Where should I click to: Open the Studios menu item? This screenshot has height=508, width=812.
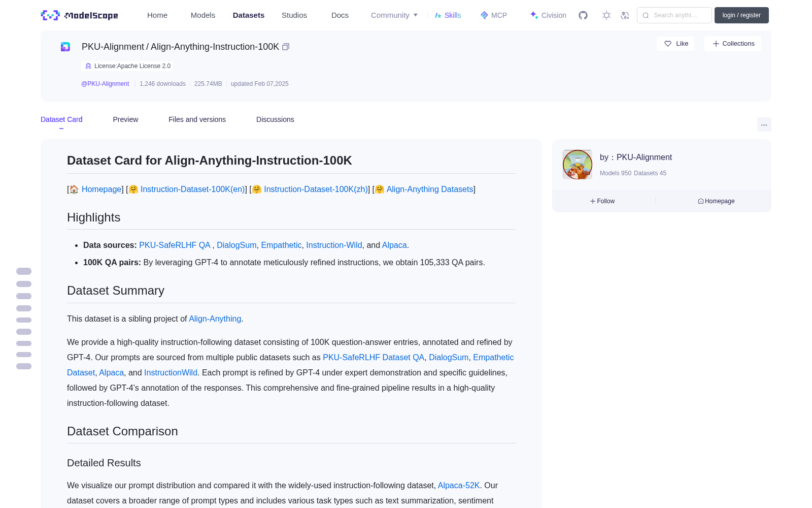294,15
